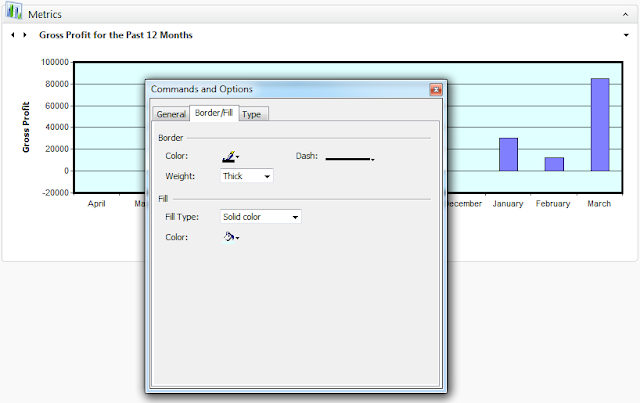Expand the Weight dropdown showing Thick
The width and height of the screenshot is (640, 403).
coord(247,176)
